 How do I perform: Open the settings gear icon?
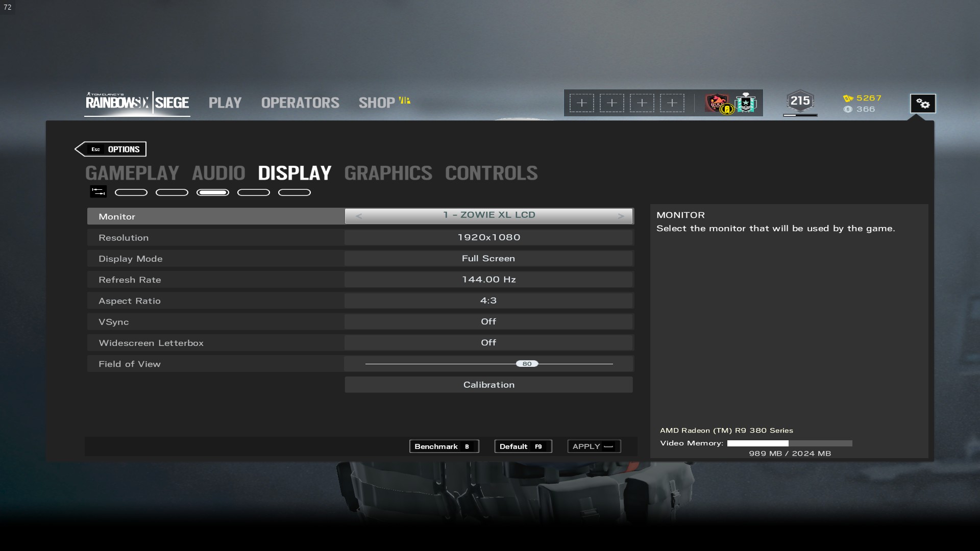click(x=923, y=104)
